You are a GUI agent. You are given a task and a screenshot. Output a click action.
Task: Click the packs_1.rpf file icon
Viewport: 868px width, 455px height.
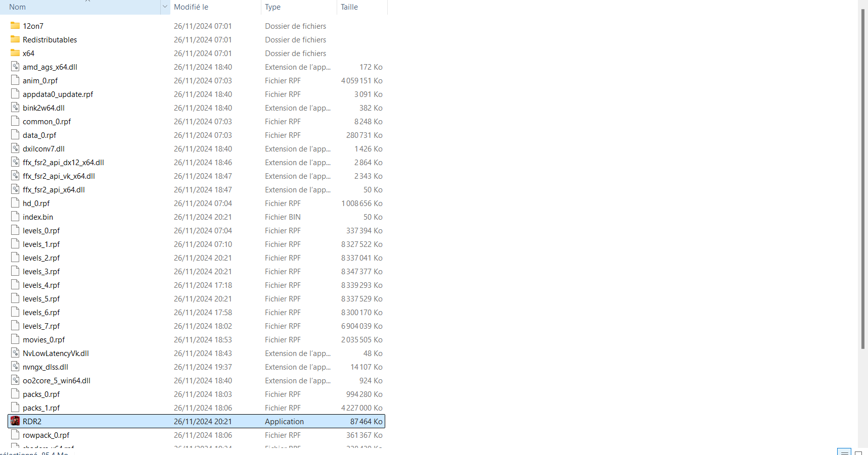(15, 408)
